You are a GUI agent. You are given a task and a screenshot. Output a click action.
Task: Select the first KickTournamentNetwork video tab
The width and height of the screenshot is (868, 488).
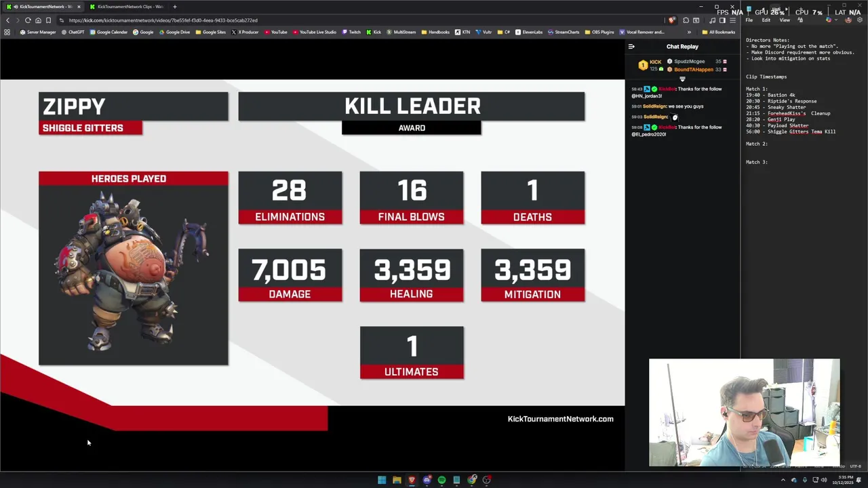click(42, 7)
